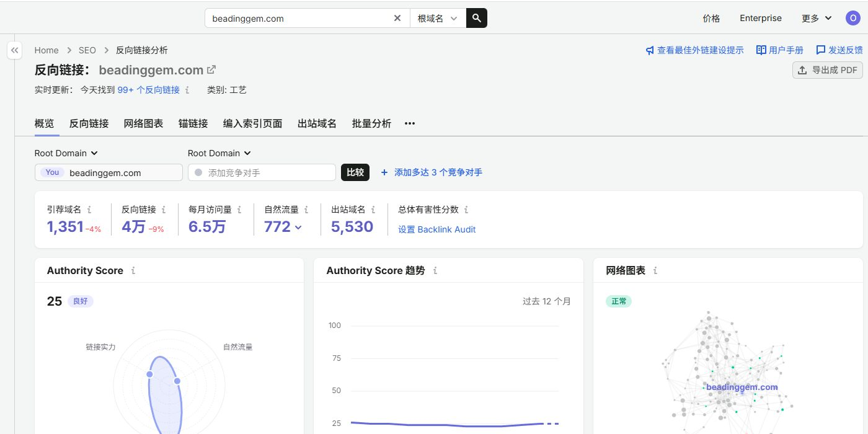Open the 网络图表 tab
The height and width of the screenshot is (434, 868).
tap(144, 123)
